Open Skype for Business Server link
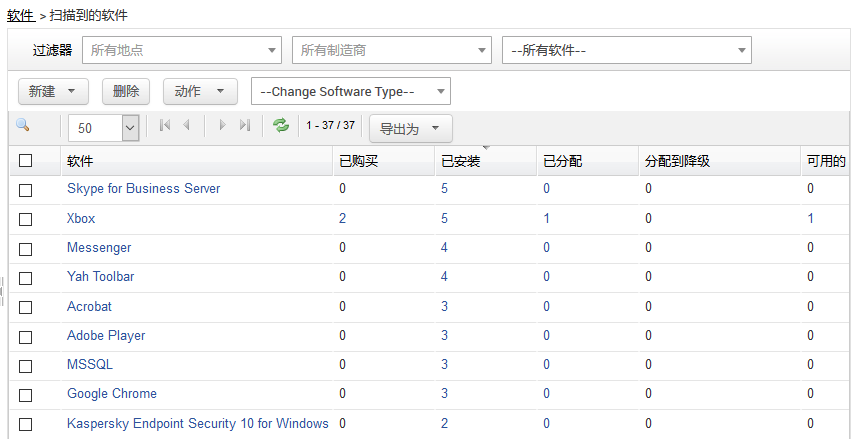This screenshot has width=851, height=439. pos(143,189)
